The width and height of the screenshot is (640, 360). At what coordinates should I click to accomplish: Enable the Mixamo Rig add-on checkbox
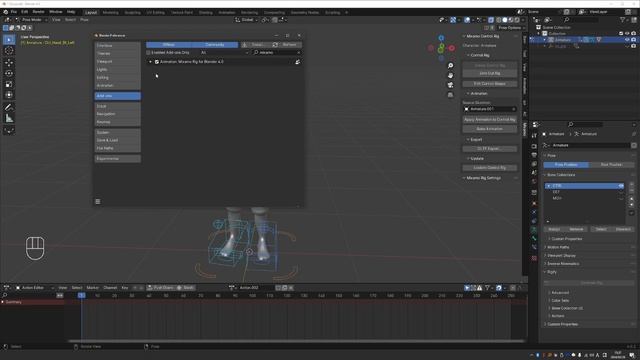157,62
